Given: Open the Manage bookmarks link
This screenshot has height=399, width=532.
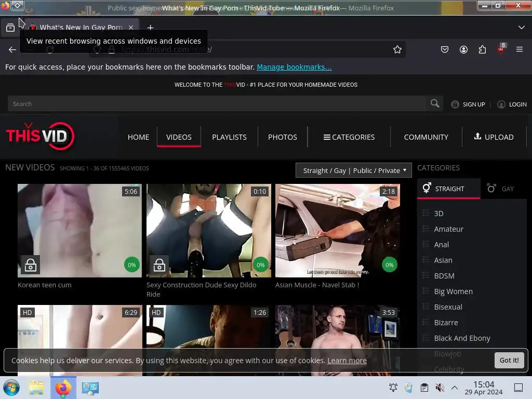Looking at the screenshot, I should (294, 67).
